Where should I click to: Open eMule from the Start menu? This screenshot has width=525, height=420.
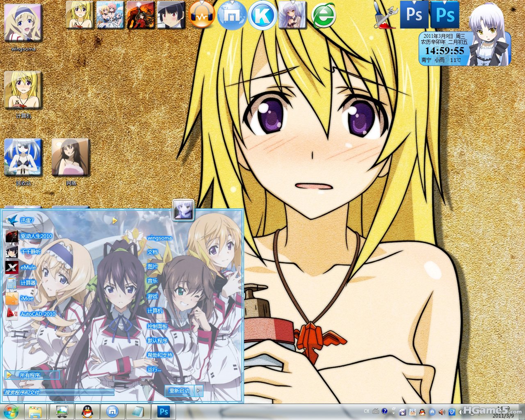pos(28,267)
